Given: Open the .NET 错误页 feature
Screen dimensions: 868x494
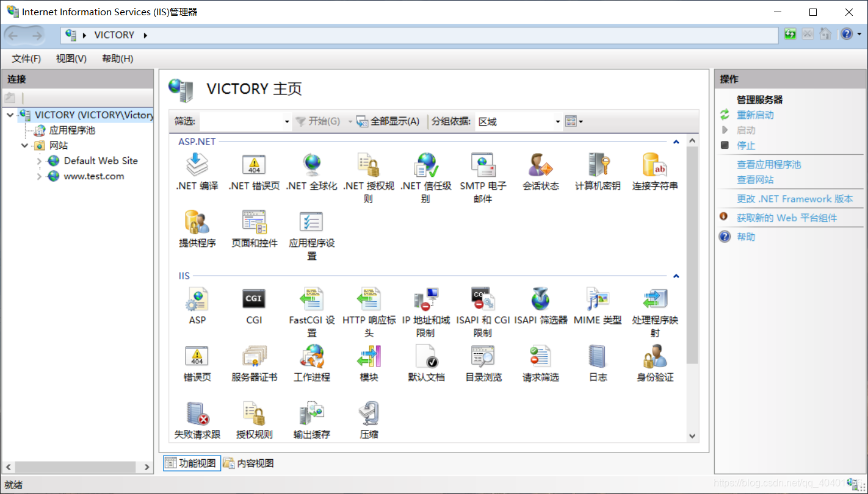Looking at the screenshot, I should (254, 165).
